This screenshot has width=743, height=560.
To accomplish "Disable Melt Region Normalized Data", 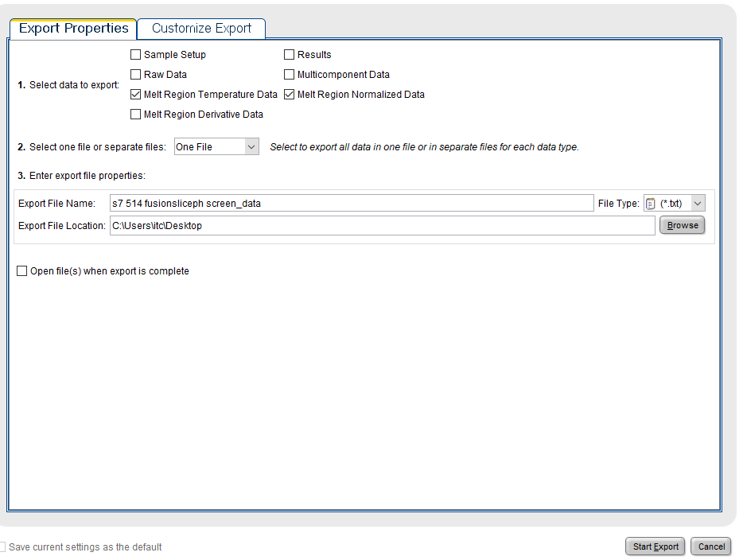I will tap(289, 95).
